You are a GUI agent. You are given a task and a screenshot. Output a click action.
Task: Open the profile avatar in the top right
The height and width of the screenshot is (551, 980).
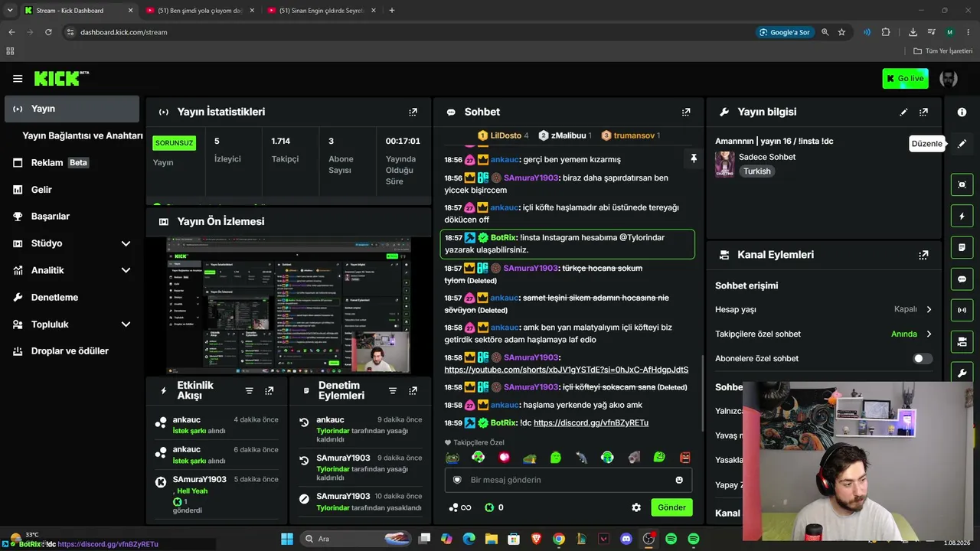tap(949, 79)
